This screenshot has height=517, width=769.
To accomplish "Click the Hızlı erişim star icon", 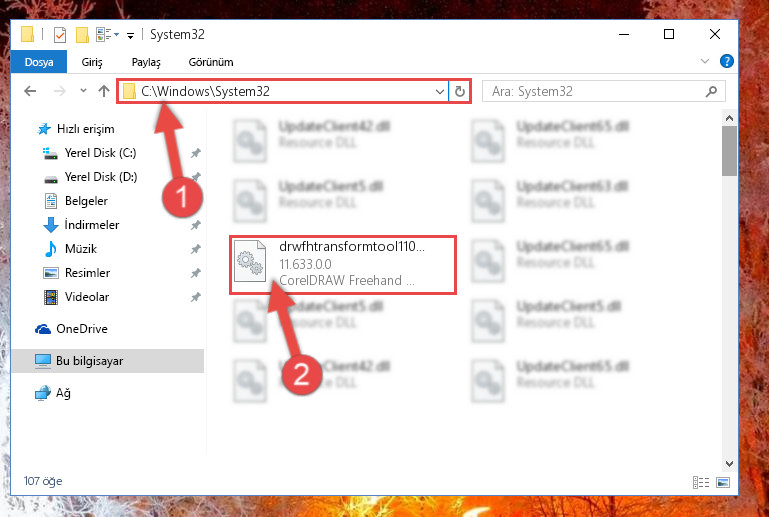I will [x=44, y=129].
